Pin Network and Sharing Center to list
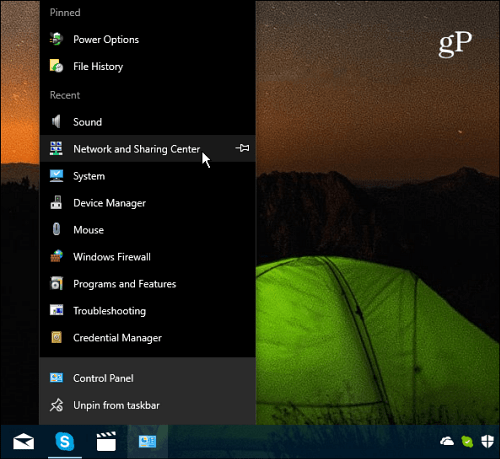 tap(242, 148)
